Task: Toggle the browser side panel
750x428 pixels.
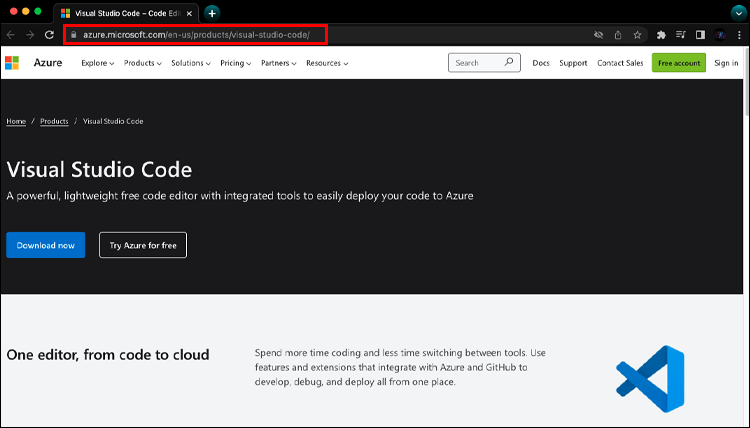Action: coord(700,34)
